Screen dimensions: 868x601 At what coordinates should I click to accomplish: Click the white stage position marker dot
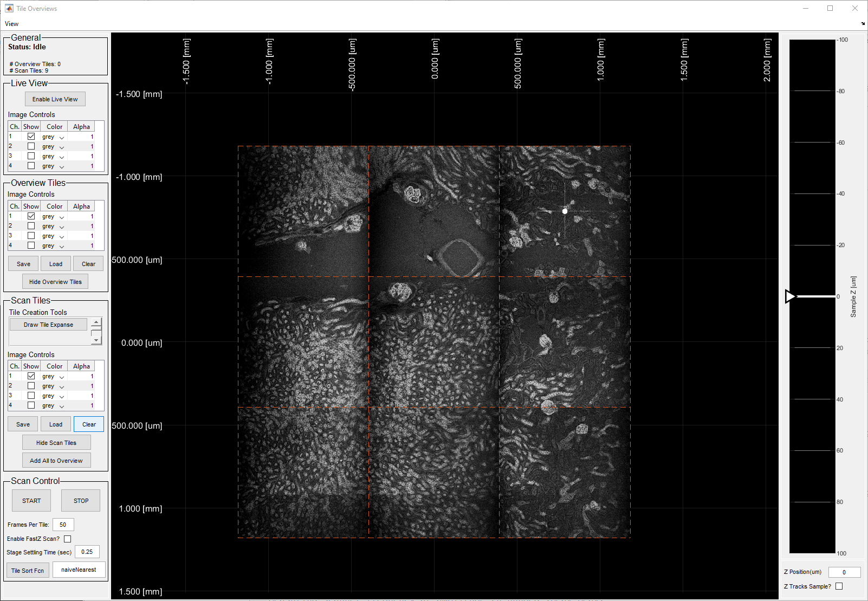(x=565, y=211)
